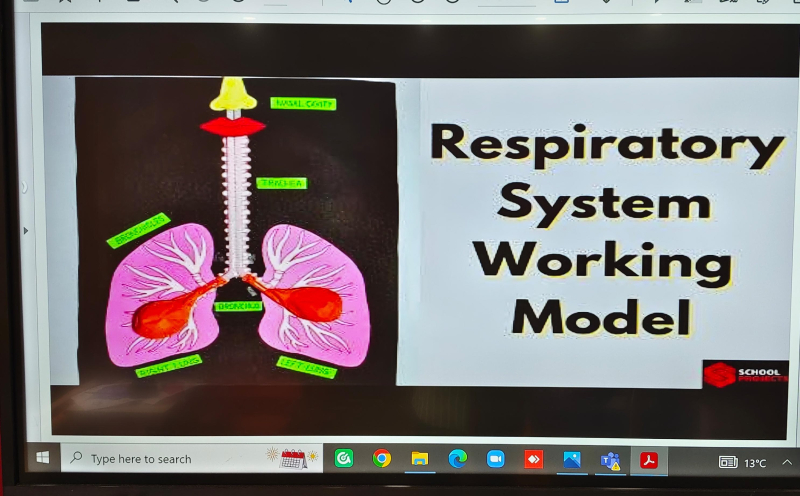Screen dimensions: 800x496
Task: Click the word 'Working' in the title
Action: pos(603,263)
